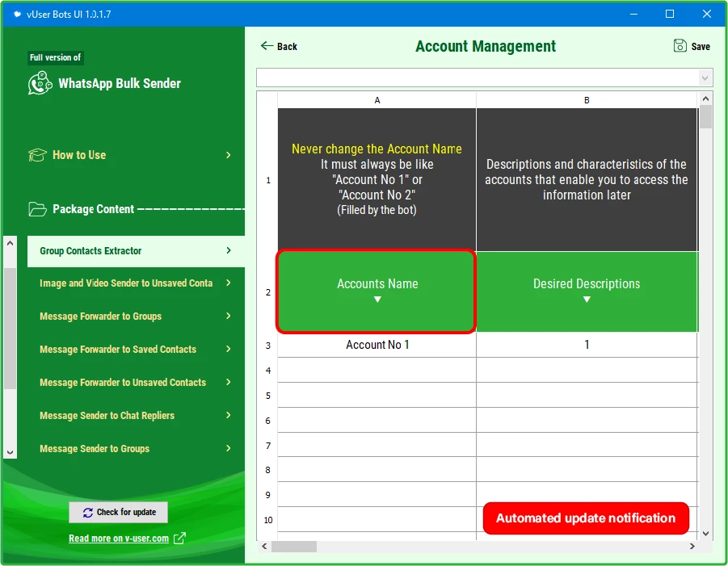This screenshot has width=728, height=566.
Task: Expand Image and Video Sender chevron
Action: click(x=228, y=283)
